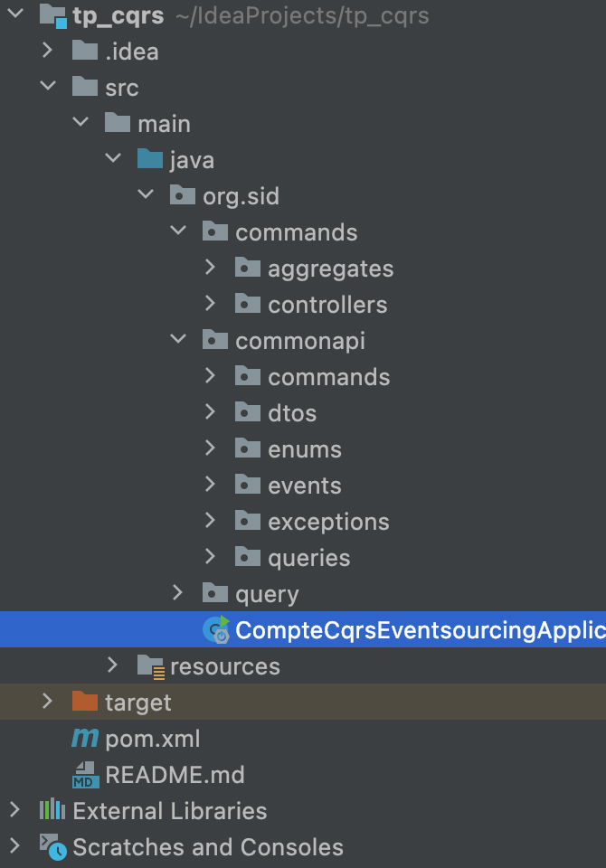This screenshot has width=606, height=868.
Task: Expand the aggregates package
Action: coord(211,268)
